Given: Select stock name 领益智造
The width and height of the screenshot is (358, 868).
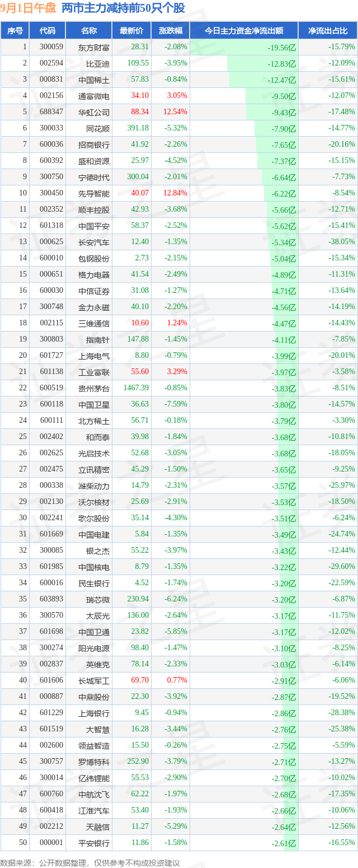Looking at the screenshot, I should pos(95,745).
